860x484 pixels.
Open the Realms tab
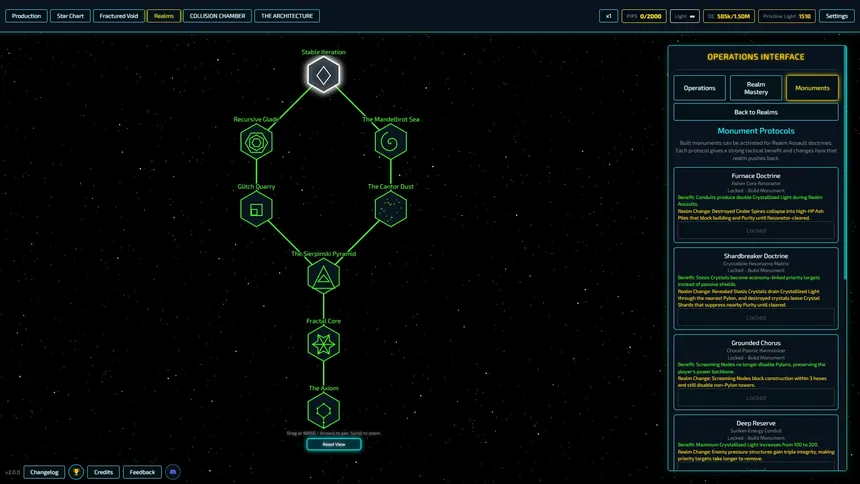click(x=163, y=16)
